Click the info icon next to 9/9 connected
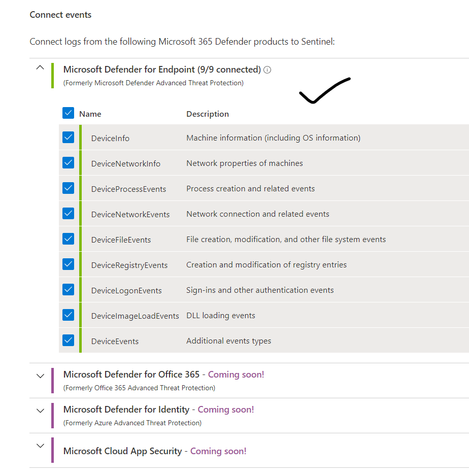Screen dimensions: 469x476 pos(267,70)
